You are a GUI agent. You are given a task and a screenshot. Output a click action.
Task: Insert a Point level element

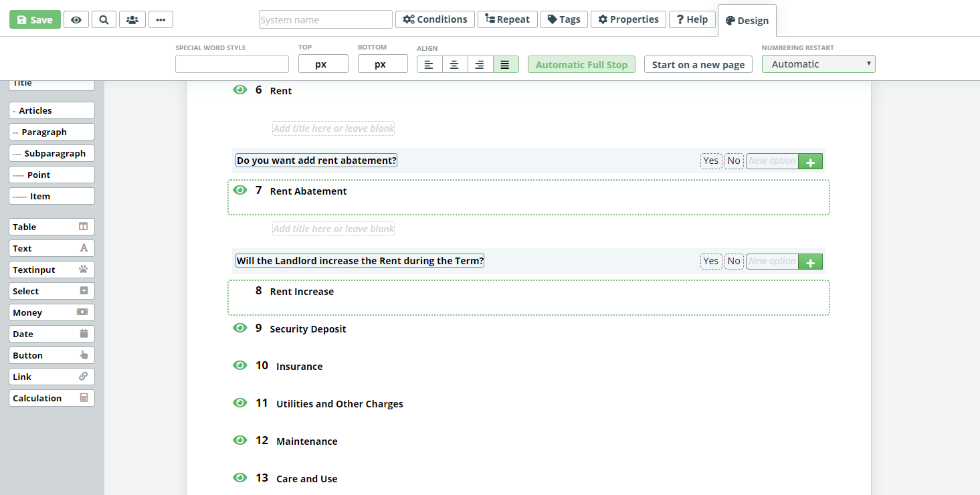click(x=52, y=175)
